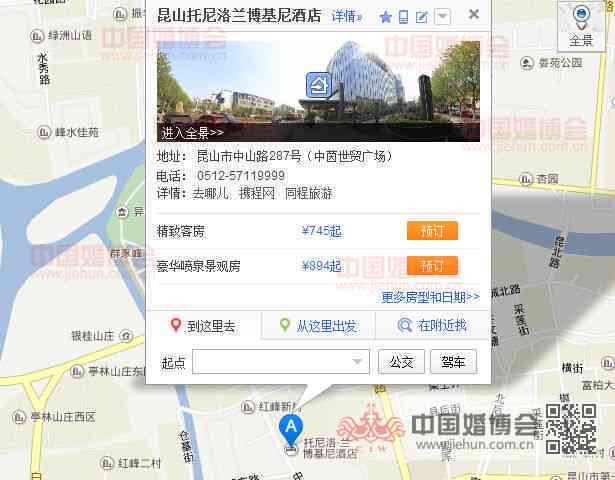Click the favorite star icon in popup header
615x480 pixels.
coord(386,17)
